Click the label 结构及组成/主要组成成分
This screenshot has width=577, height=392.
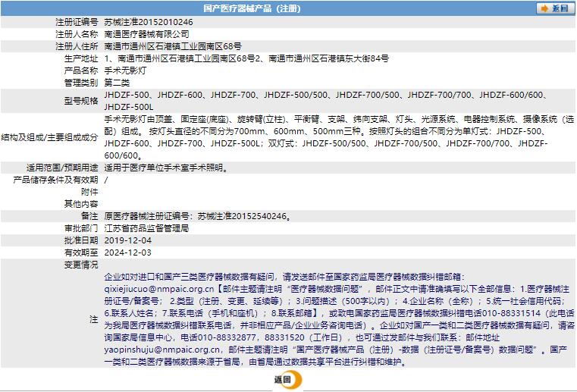[x=50, y=137]
